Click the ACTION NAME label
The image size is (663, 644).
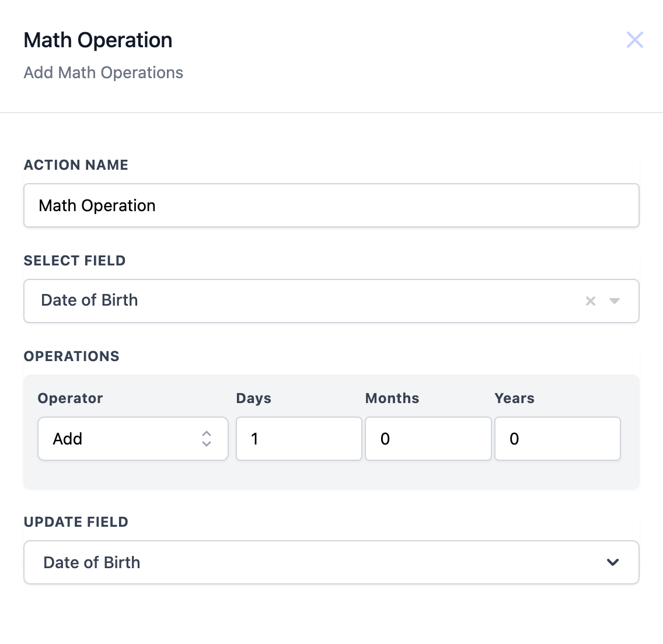pos(76,165)
